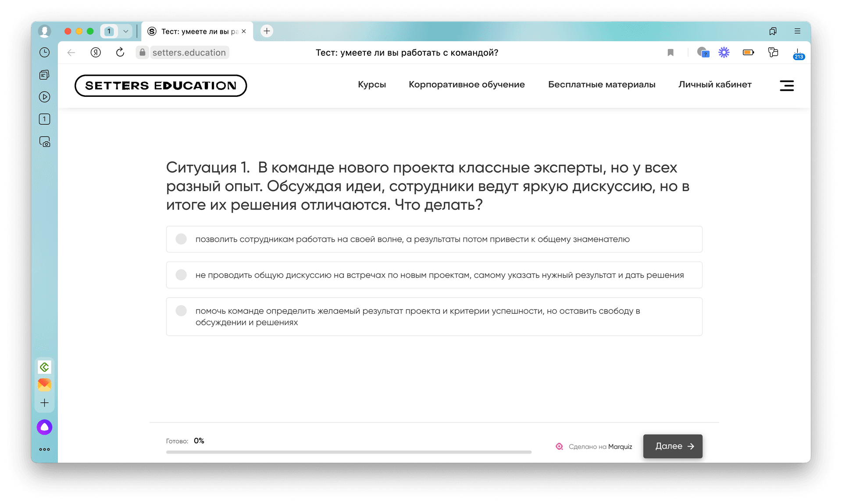
Task: Click the quiz progress bar
Action: pos(349,452)
